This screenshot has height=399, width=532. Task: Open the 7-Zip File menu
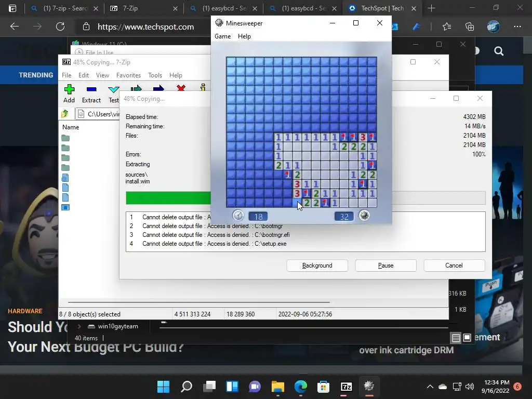click(66, 75)
